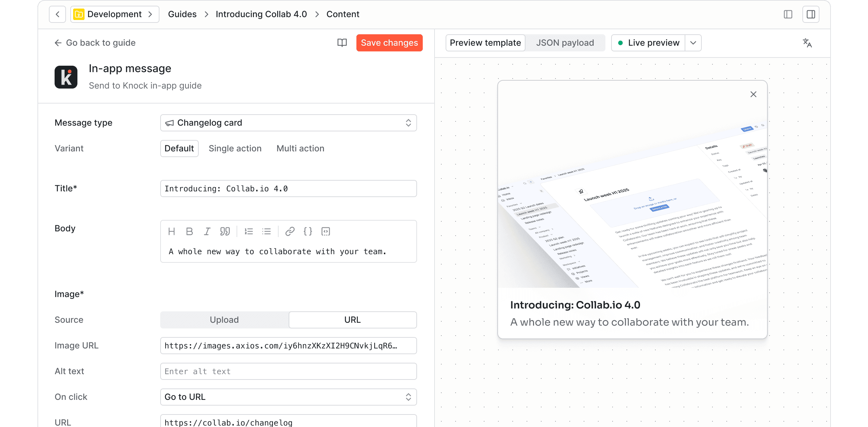Open the Message type dropdown
Screen dimensions: 868x427
pos(288,122)
